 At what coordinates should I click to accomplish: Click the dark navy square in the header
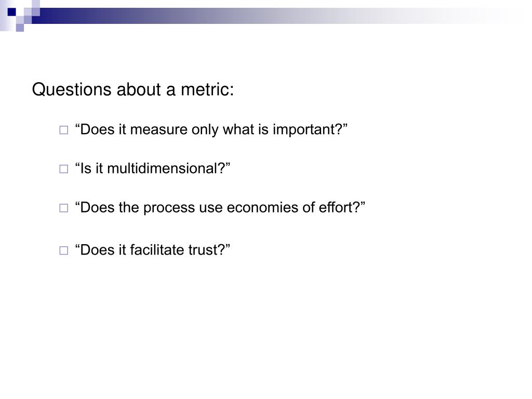[x=12, y=12]
